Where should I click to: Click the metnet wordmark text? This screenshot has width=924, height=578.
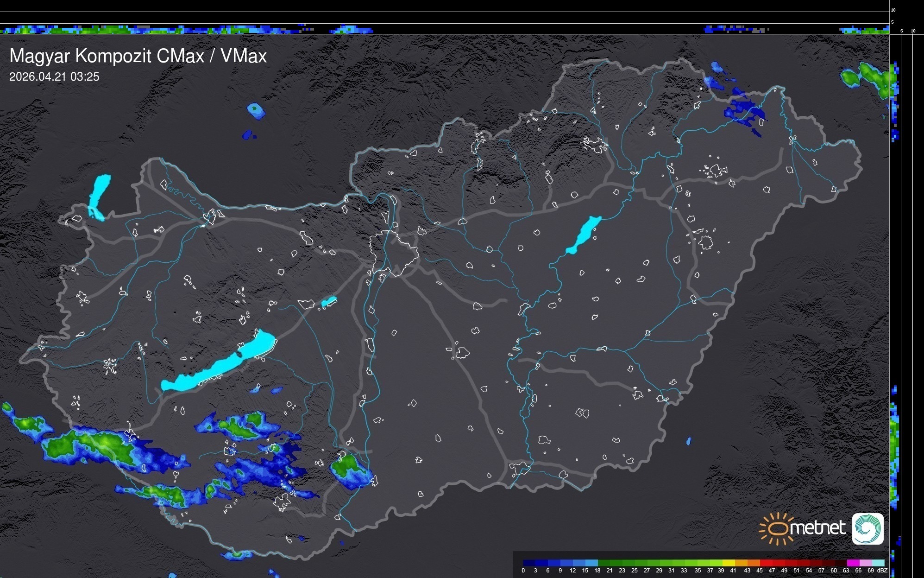tap(818, 528)
